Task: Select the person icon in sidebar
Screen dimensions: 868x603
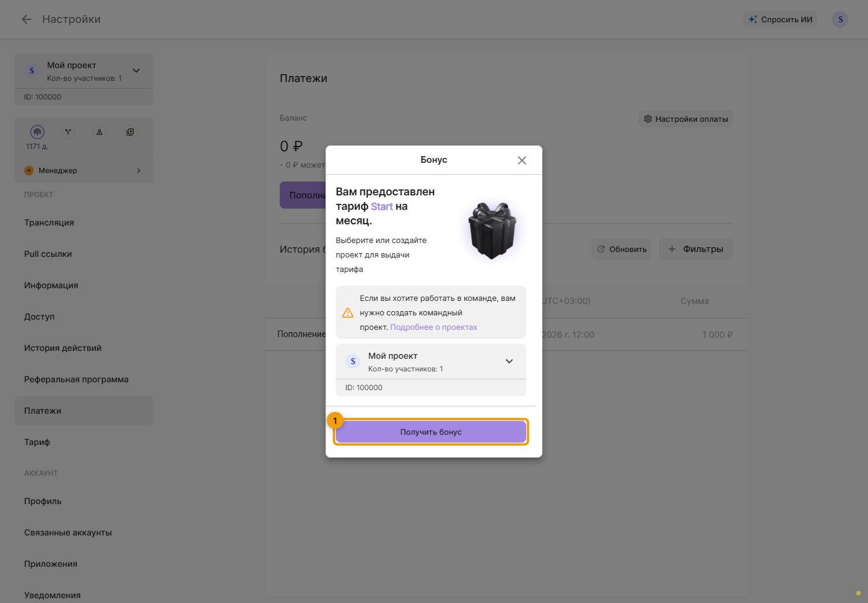Action: [x=99, y=132]
